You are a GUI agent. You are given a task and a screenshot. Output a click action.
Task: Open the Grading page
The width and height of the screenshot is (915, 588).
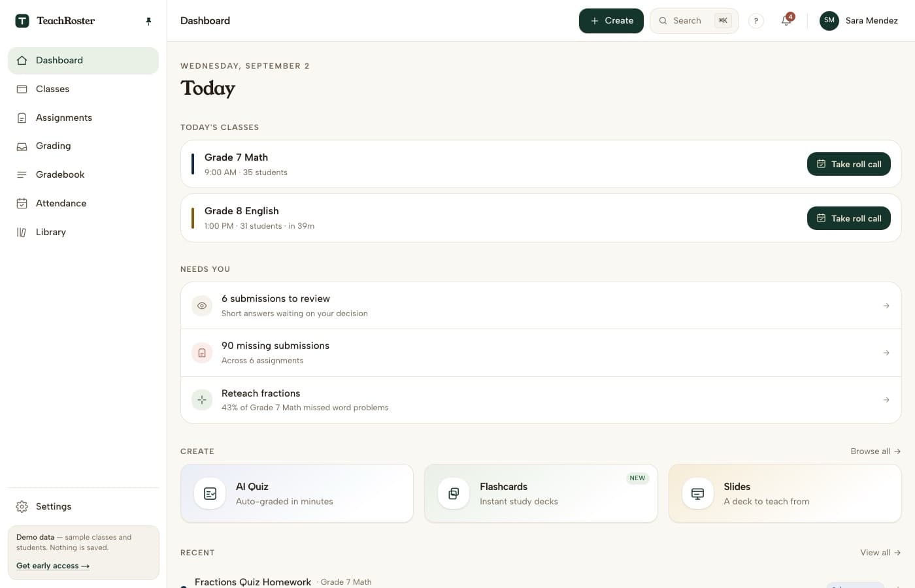[83, 146]
